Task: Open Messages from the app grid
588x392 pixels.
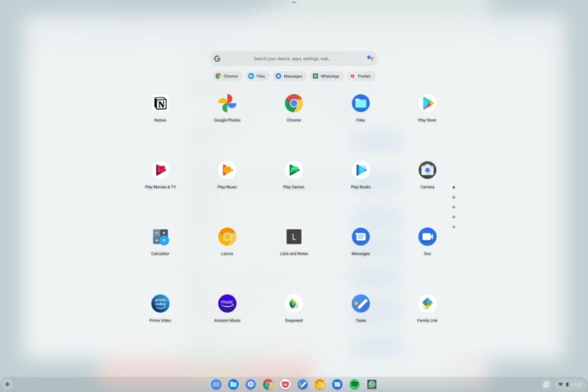Action: tap(361, 237)
